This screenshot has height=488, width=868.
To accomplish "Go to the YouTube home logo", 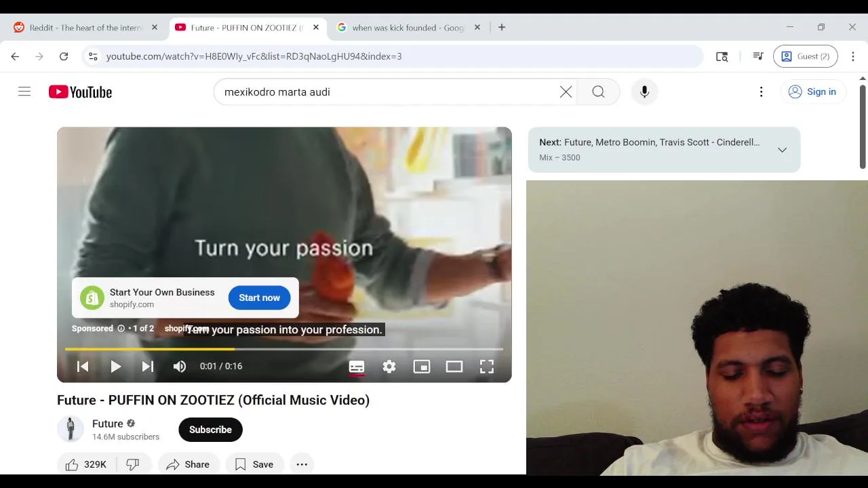I will (x=80, y=92).
